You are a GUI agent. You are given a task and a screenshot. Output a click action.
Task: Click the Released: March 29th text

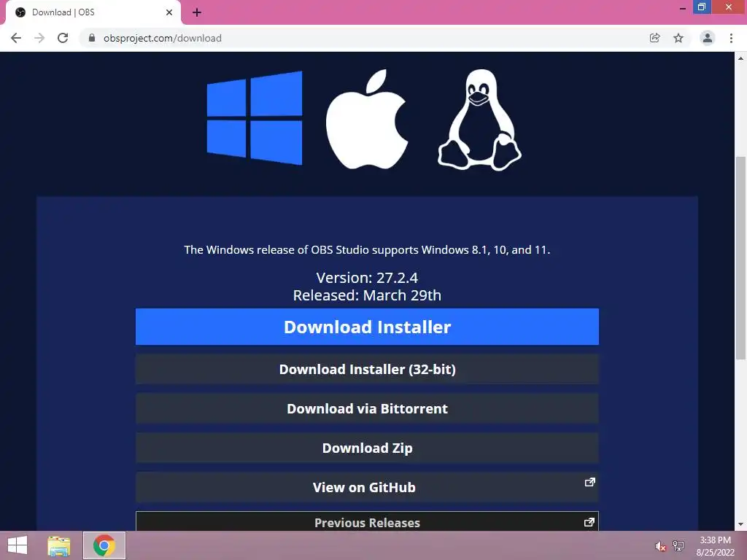pos(367,295)
